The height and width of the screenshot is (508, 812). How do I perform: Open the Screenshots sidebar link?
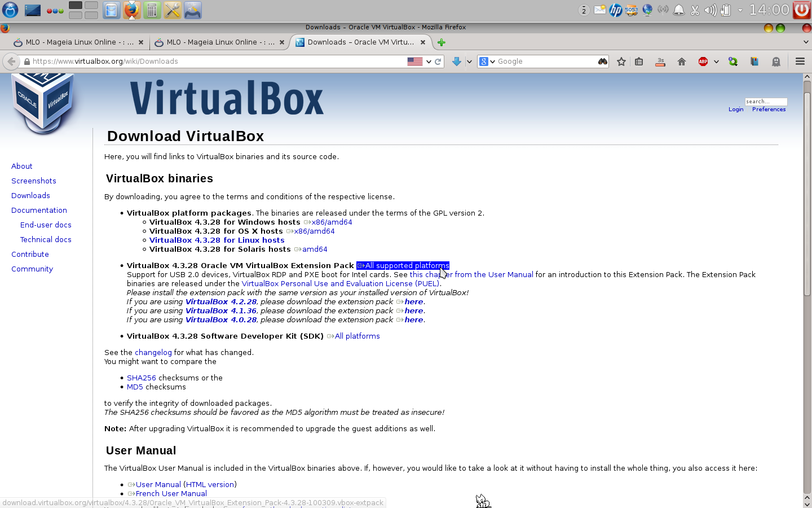click(x=34, y=181)
